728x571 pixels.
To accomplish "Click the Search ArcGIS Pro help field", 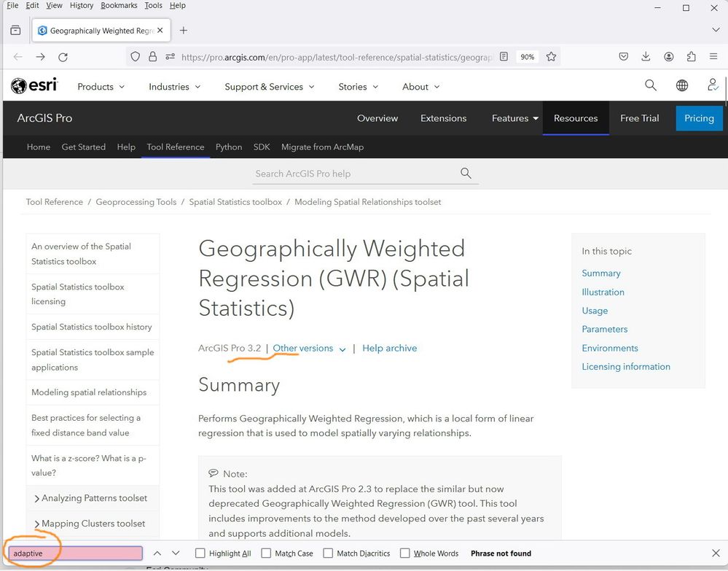I will pos(355,174).
